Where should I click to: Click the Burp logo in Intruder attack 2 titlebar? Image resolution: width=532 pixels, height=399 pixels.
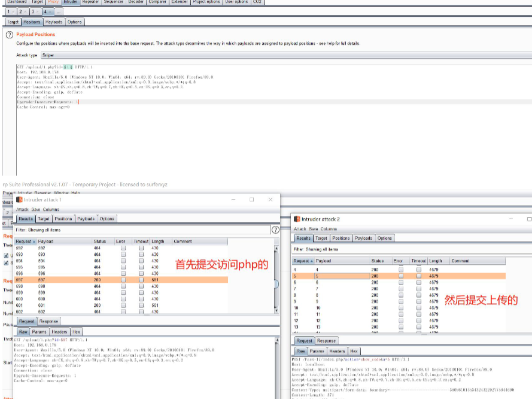(297, 219)
